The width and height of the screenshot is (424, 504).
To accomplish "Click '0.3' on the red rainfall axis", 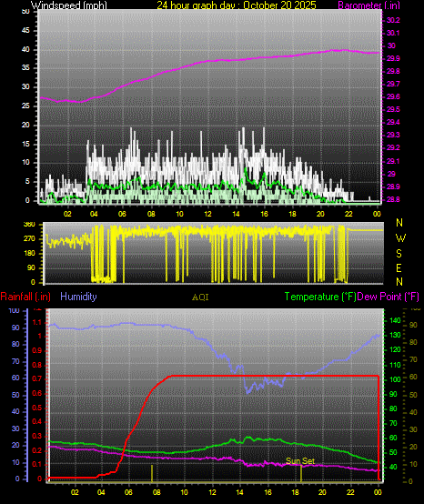I will pyautogui.click(x=37, y=436).
